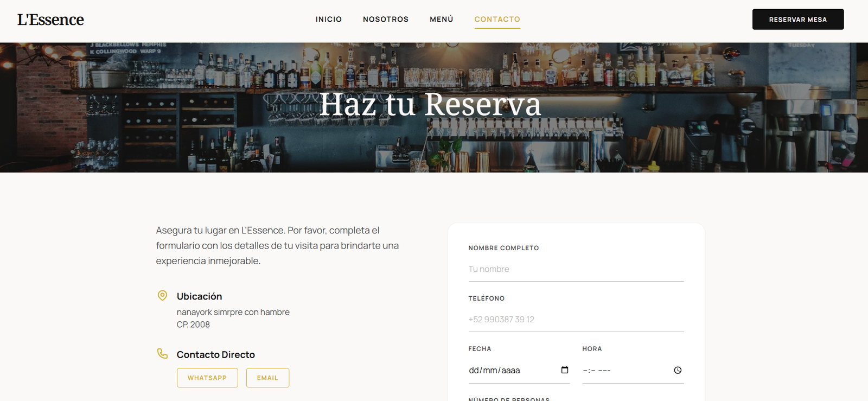Select the Ubicación heading text
The height and width of the screenshot is (401, 868).
click(200, 296)
